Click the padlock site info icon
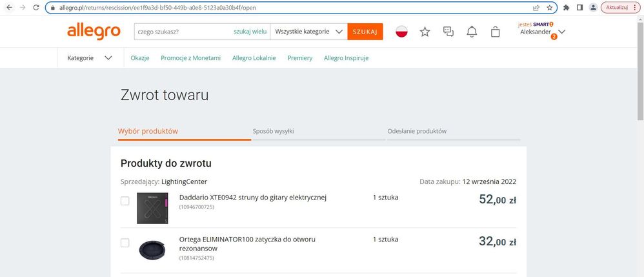 click(52, 7)
